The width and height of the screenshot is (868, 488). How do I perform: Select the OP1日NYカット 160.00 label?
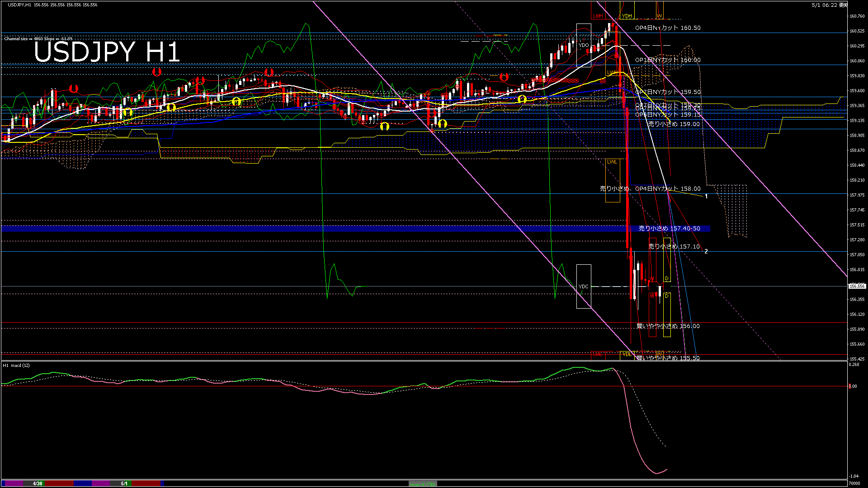668,60
